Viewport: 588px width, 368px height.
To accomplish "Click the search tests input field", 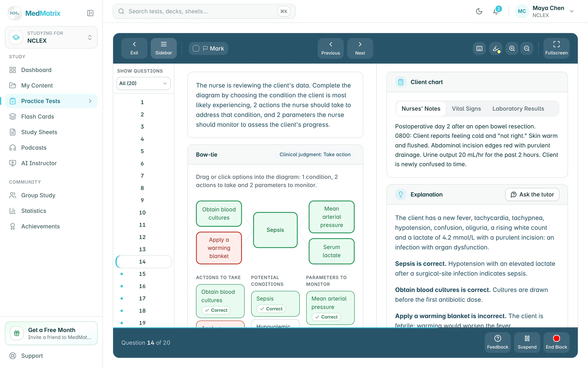I will click(x=204, y=11).
